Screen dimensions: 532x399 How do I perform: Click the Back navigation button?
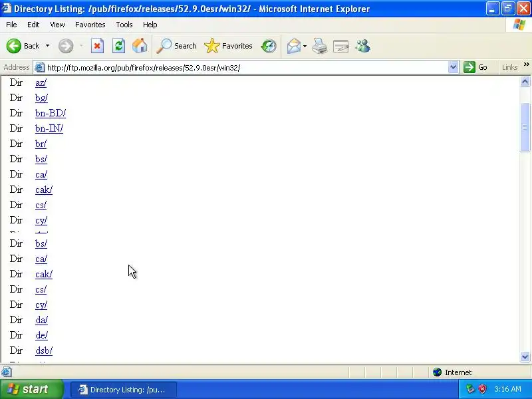coord(23,46)
